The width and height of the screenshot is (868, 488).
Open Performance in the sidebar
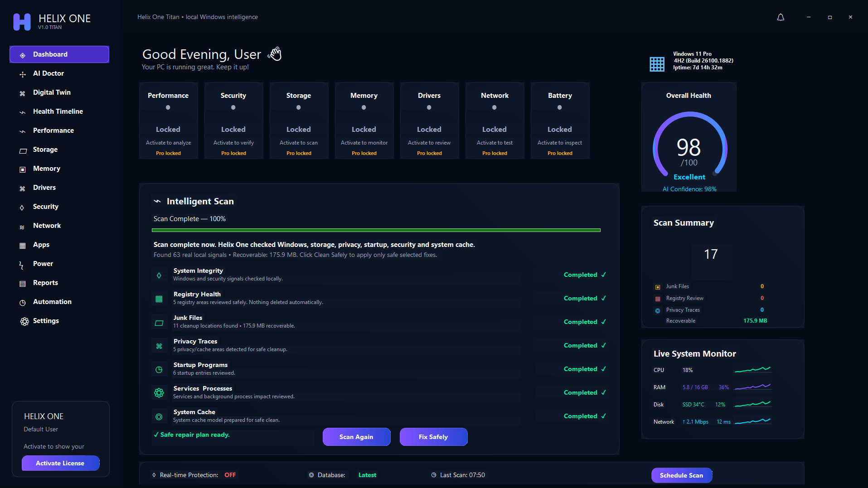[59, 130]
